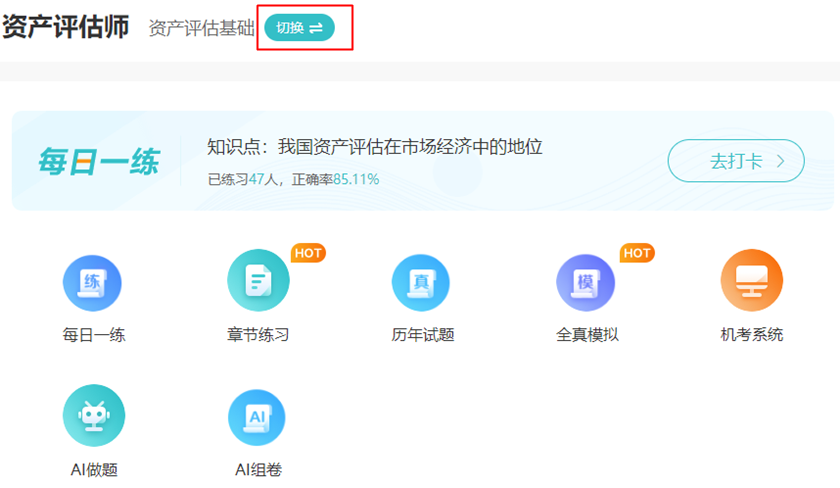This screenshot has width=840, height=488.
Task: Click the knowledge point 我国资产评估在市场经济中的地位
Action: click(x=410, y=147)
